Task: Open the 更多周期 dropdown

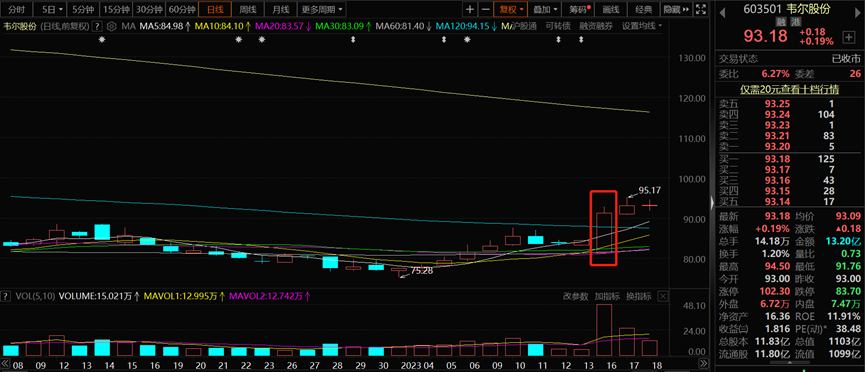Action: pos(322,9)
